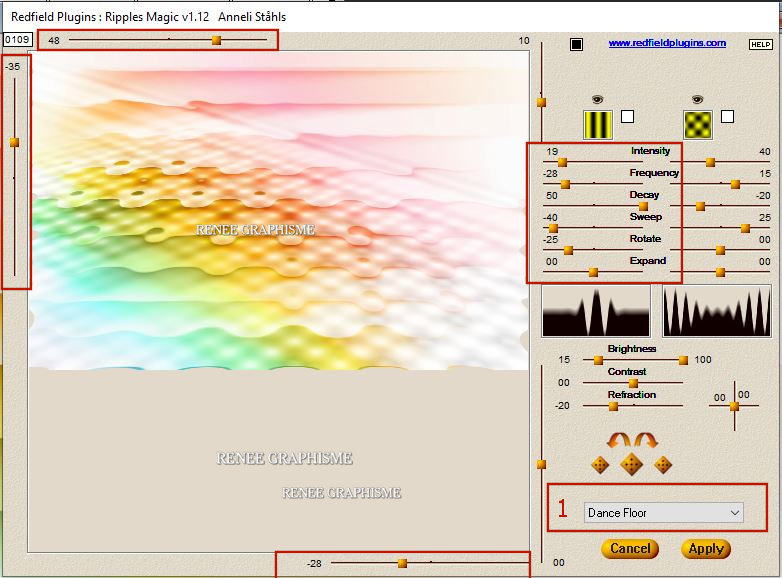Image resolution: width=782 pixels, height=578 pixels.
Task: Open the HELP button
Action: pyautogui.click(x=761, y=44)
